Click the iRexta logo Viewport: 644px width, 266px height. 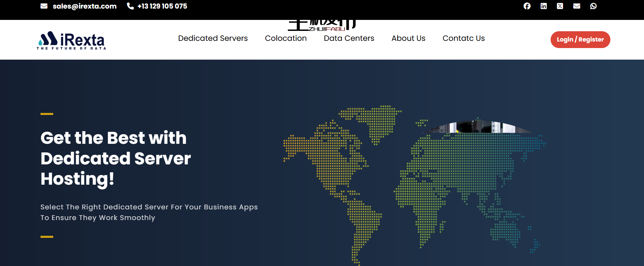click(71, 41)
